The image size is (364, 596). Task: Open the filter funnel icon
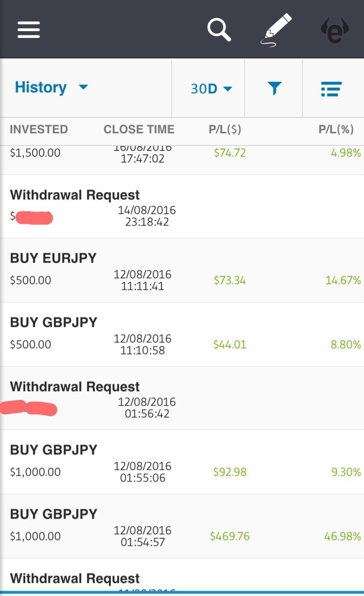(275, 89)
